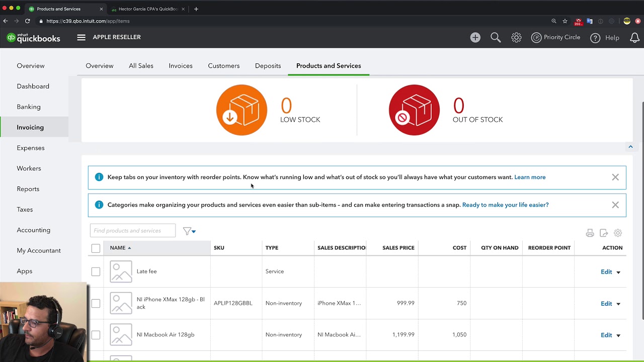Switch to the All Sales tab
This screenshot has height=362, width=644.
tap(141, 66)
